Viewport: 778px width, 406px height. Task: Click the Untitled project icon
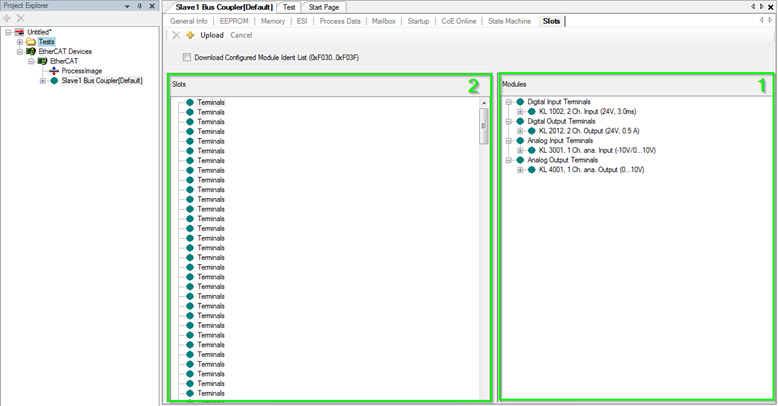[x=19, y=32]
